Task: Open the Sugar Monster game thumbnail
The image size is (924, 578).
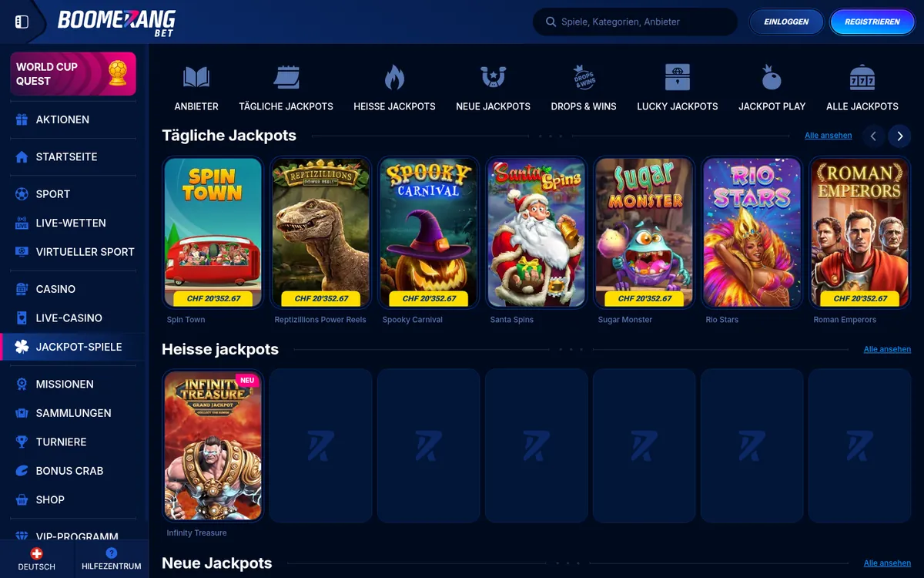Action: [x=644, y=233]
